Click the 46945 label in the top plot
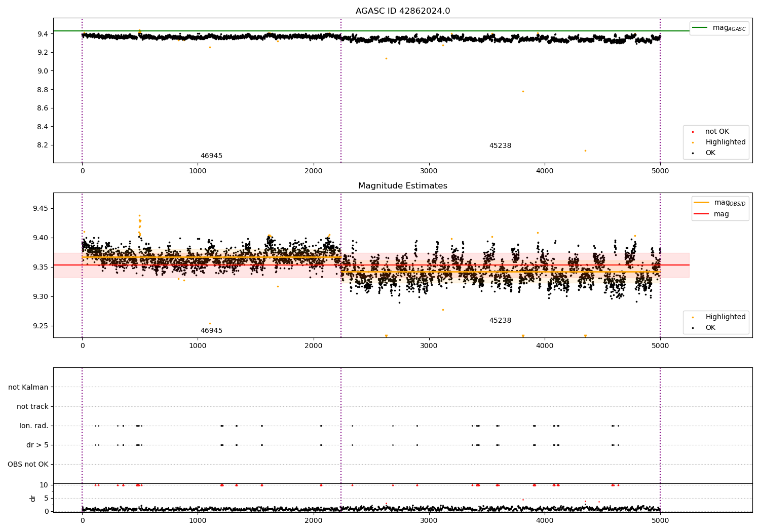 211,156
